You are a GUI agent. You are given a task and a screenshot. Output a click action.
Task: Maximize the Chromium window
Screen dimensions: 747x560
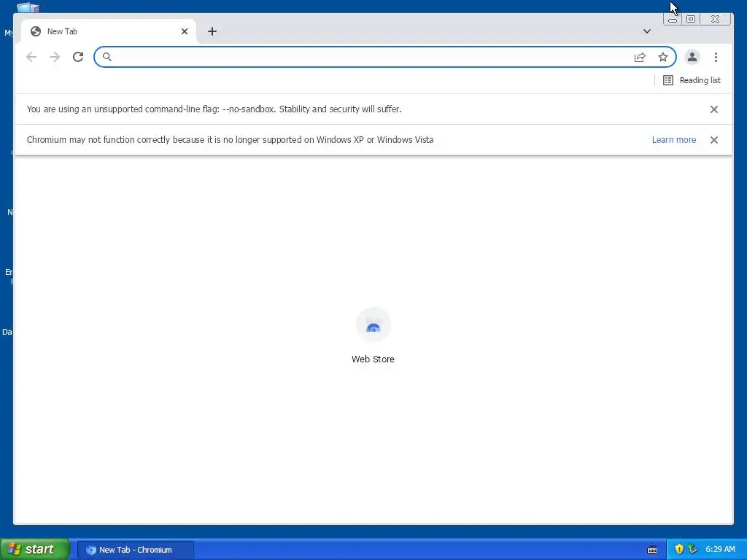pos(691,19)
